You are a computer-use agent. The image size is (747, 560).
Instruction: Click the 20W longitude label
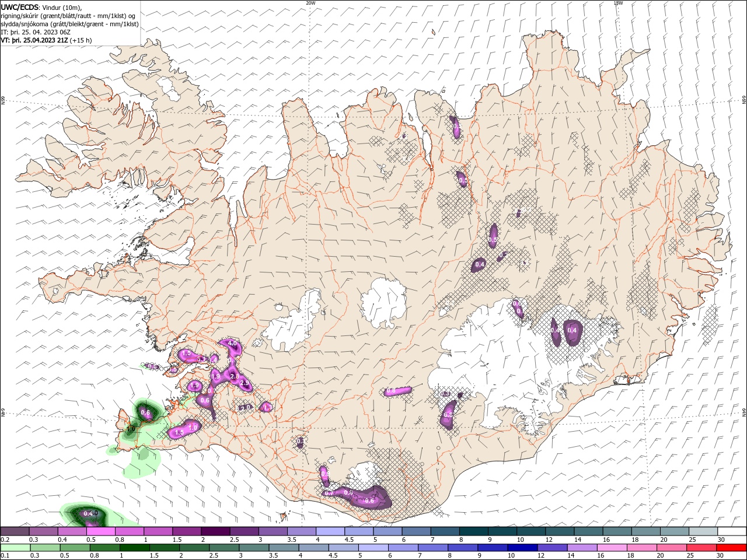pos(310,3)
